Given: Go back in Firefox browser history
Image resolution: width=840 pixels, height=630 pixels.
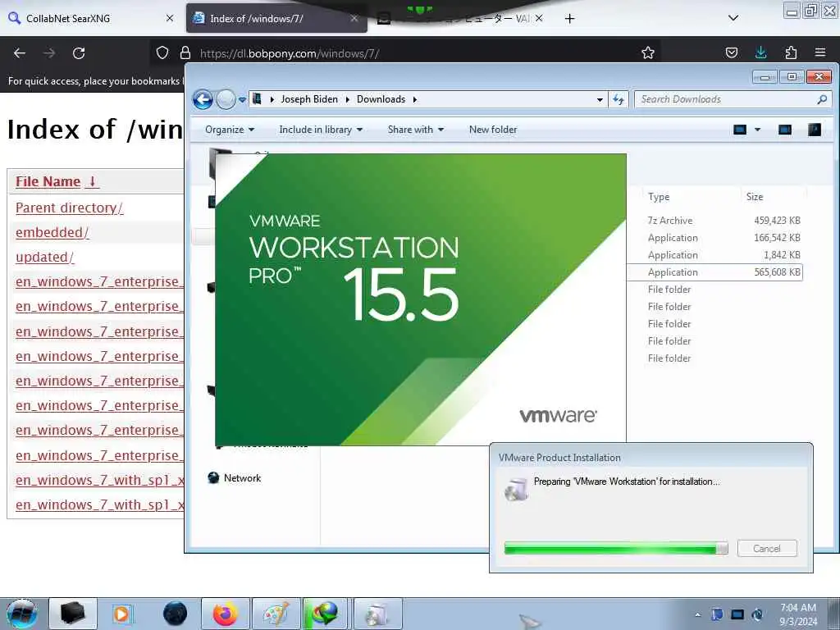Looking at the screenshot, I should [x=20, y=53].
